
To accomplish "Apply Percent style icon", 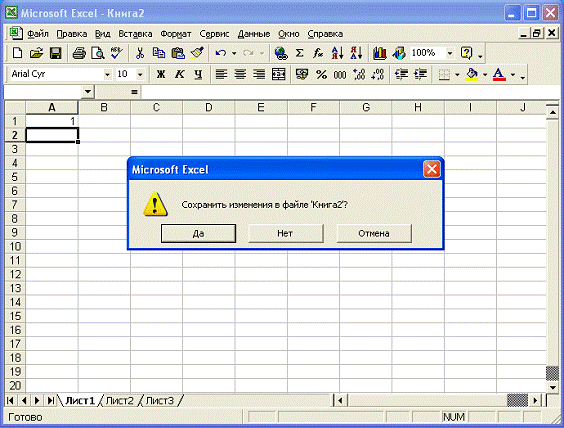I will click(x=321, y=74).
